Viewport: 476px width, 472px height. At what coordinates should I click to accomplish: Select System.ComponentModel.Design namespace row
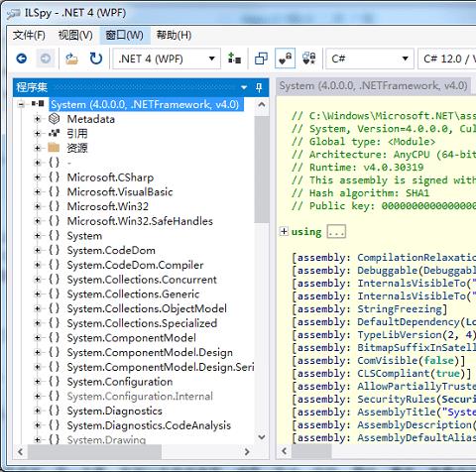coord(150,352)
